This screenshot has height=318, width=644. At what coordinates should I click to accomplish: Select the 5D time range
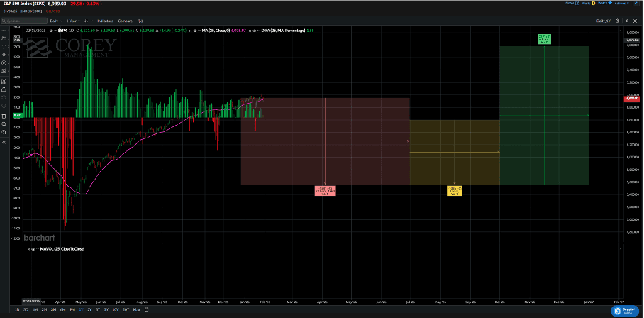26,309
